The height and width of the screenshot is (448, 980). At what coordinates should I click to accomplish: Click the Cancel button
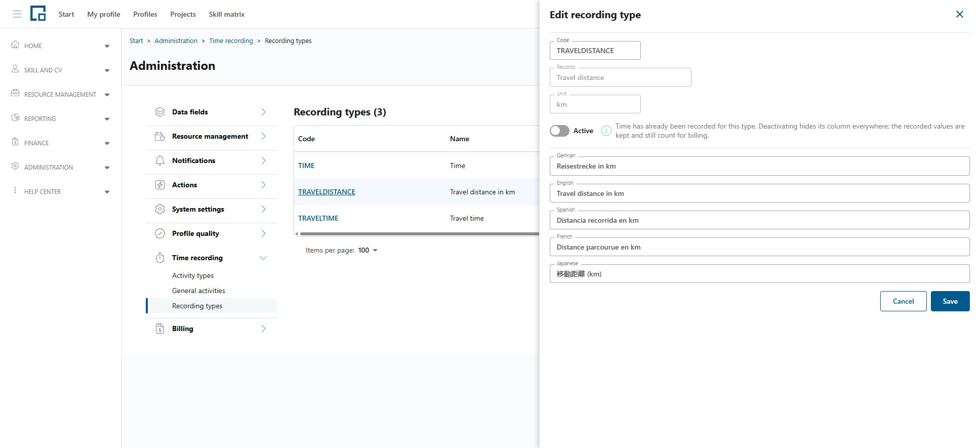coord(903,301)
